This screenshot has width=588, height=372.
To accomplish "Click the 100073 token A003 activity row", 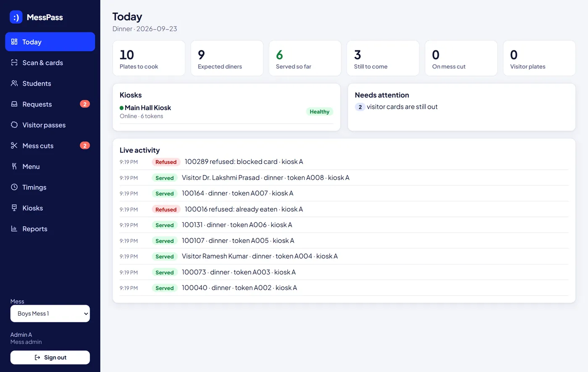I will pyautogui.click(x=344, y=272).
